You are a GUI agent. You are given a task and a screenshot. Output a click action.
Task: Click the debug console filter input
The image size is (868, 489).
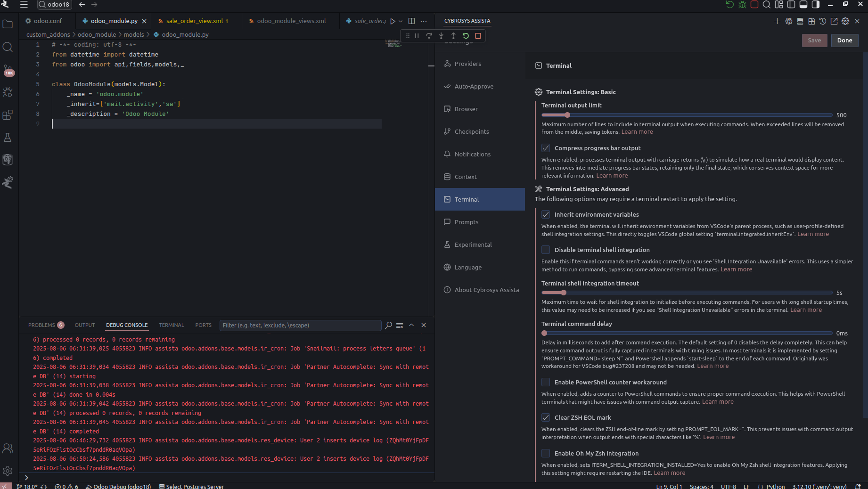coord(300,325)
